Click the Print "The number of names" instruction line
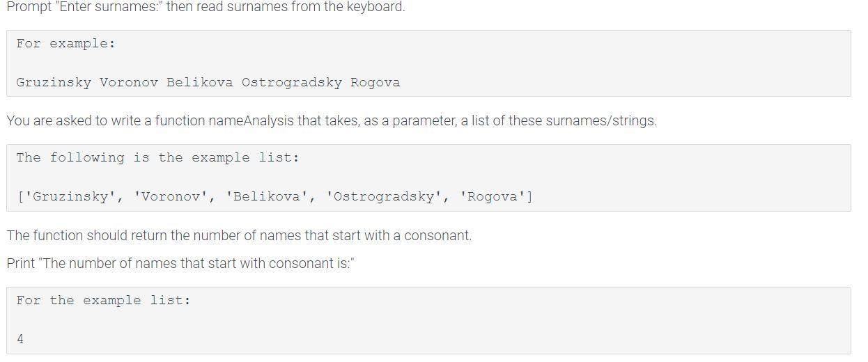868x362 pixels. click(x=180, y=264)
